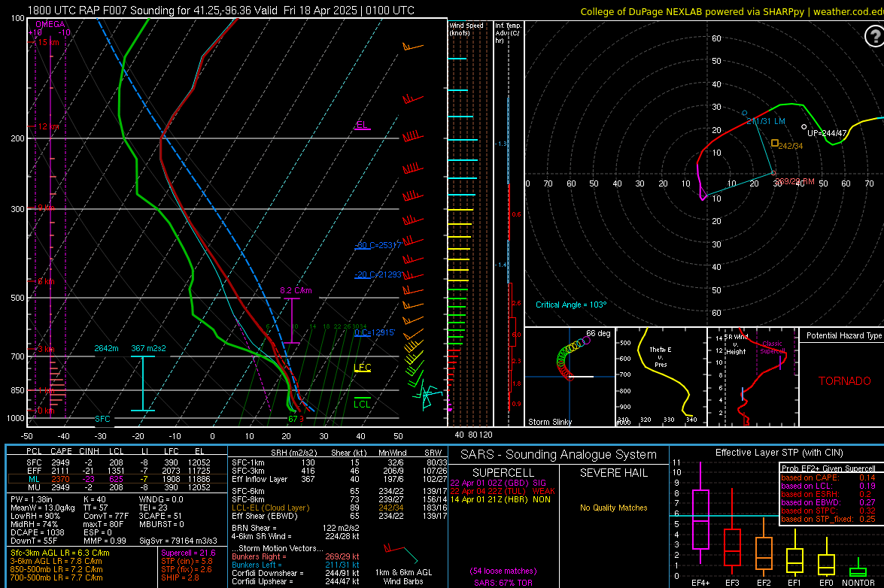Click the EF4+ boxplot in the STP chart
The width and height of the screenshot is (884, 588).
pos(700,519)
